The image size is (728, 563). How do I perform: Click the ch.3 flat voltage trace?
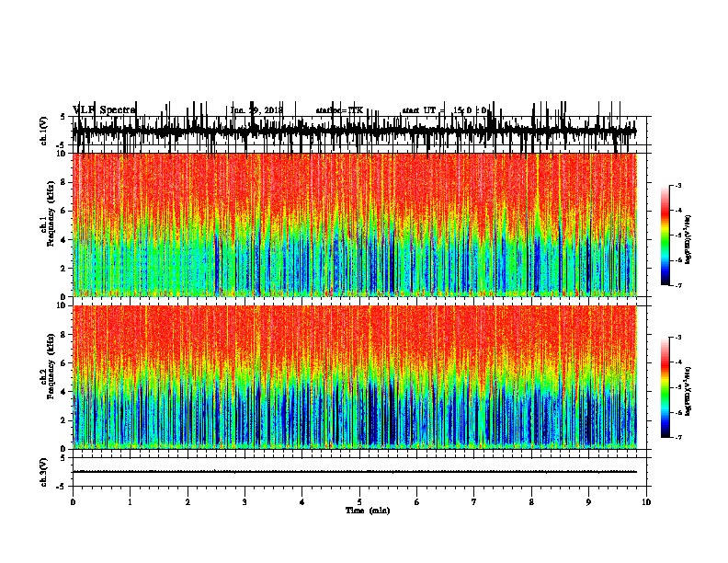[x=355, y=472]
